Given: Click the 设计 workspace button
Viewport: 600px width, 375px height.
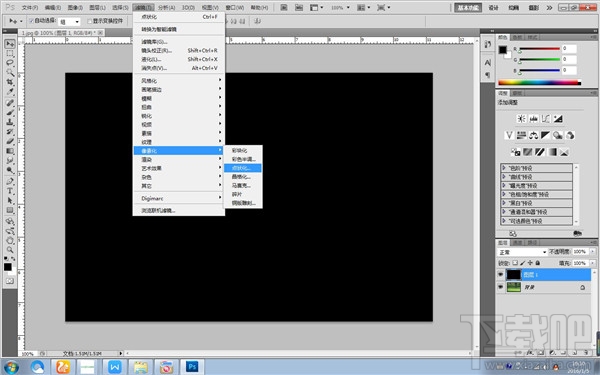Looking at the screenshot, I should coord(494,8).
